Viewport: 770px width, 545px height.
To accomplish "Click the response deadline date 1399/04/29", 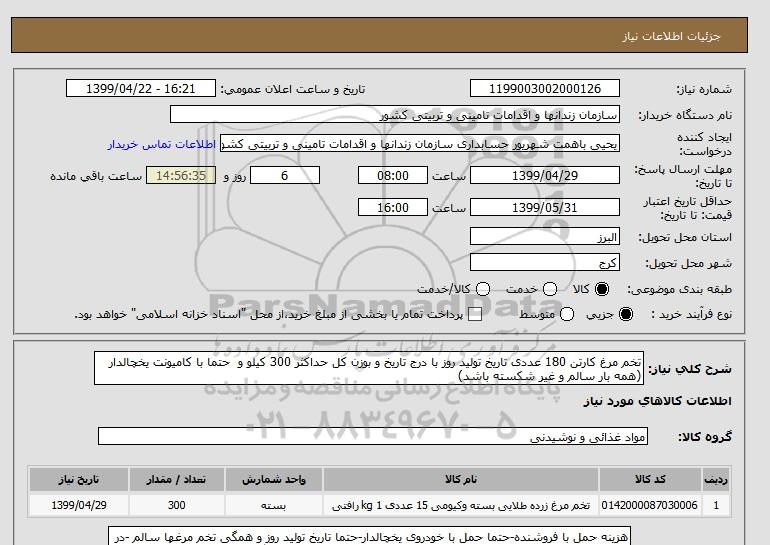I will click(x=545, y=175).
